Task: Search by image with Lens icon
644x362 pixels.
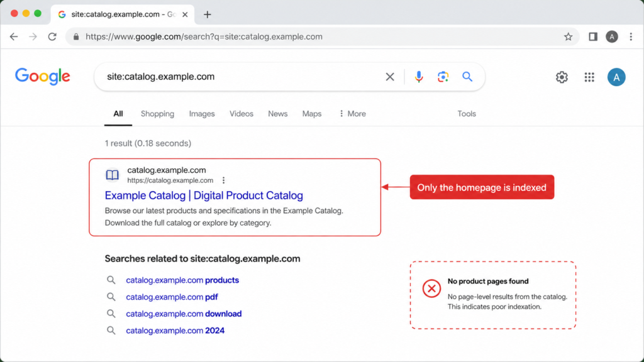Action: pyautogui.click(x=443, y=77)
